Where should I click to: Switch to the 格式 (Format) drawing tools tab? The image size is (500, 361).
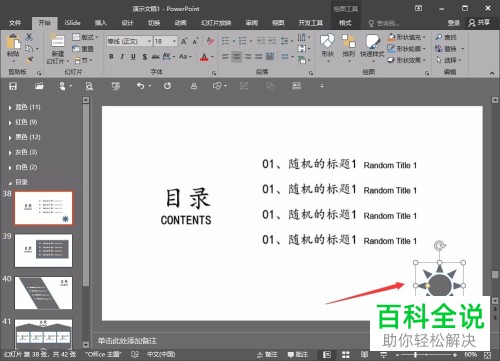pos(345,23)
